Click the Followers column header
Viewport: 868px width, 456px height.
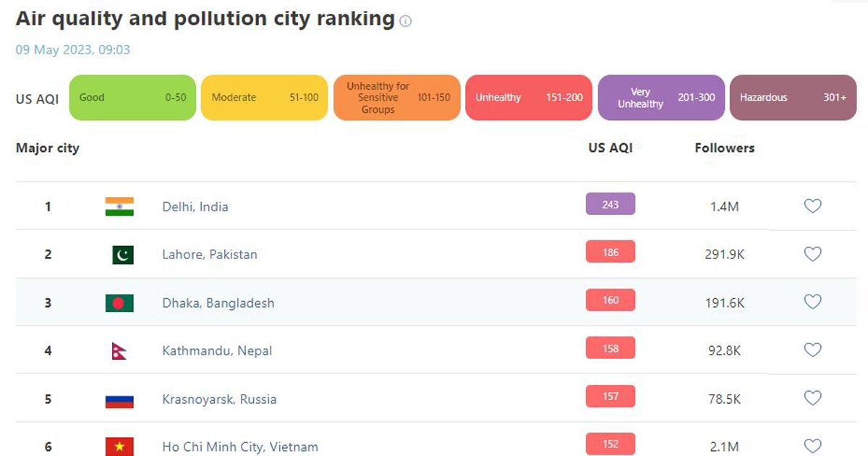click(x=725, y=148)
